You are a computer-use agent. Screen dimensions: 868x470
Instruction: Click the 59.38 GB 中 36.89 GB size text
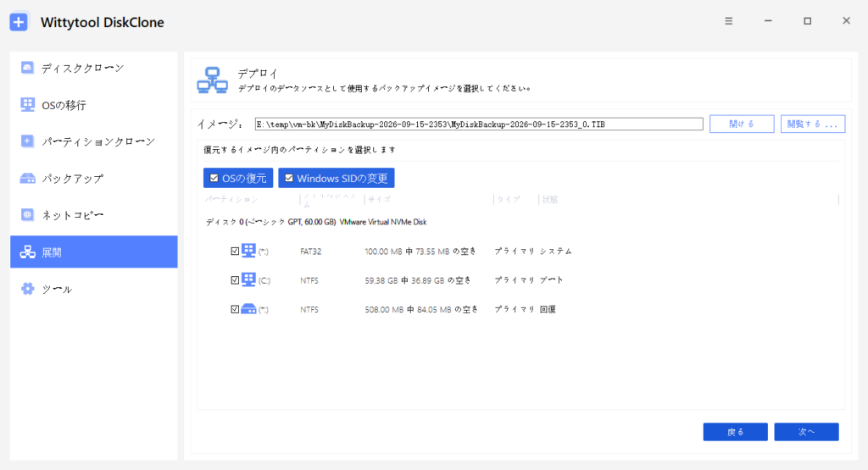tap(418, 280)
